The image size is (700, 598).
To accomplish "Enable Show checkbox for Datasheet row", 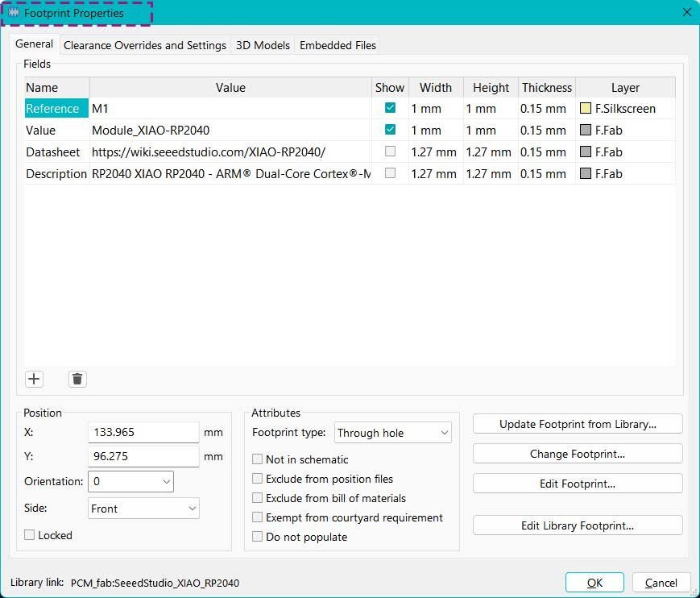I will coord(390,152).
